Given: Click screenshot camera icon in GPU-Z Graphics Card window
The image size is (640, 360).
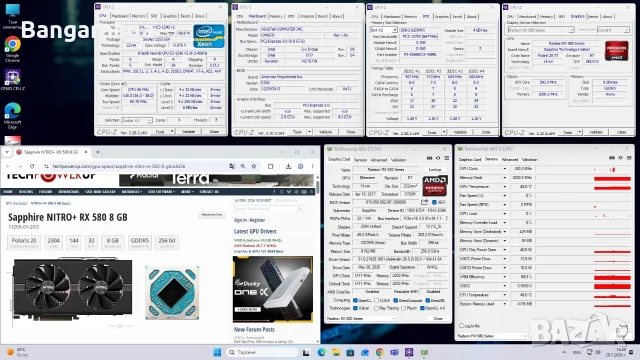Looking at the screenshot, I should pyautogui.click(x=429, y=158).
